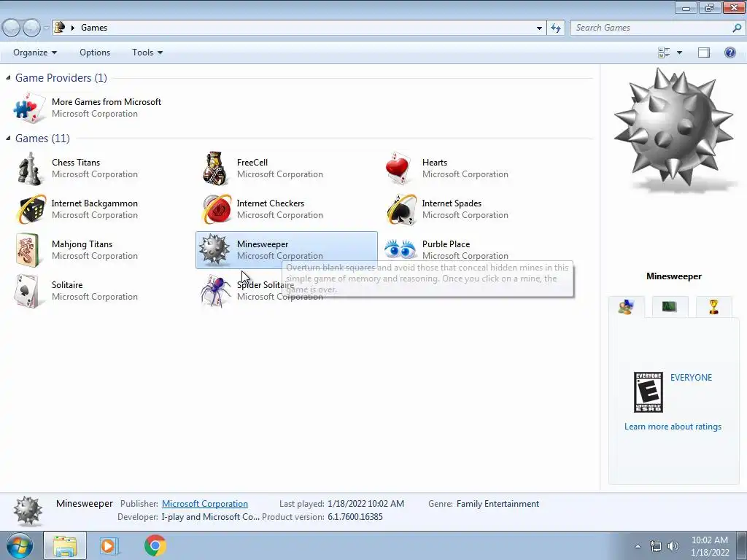
Task: Expand the view options dropdown arrow
Action: (679, 52)
